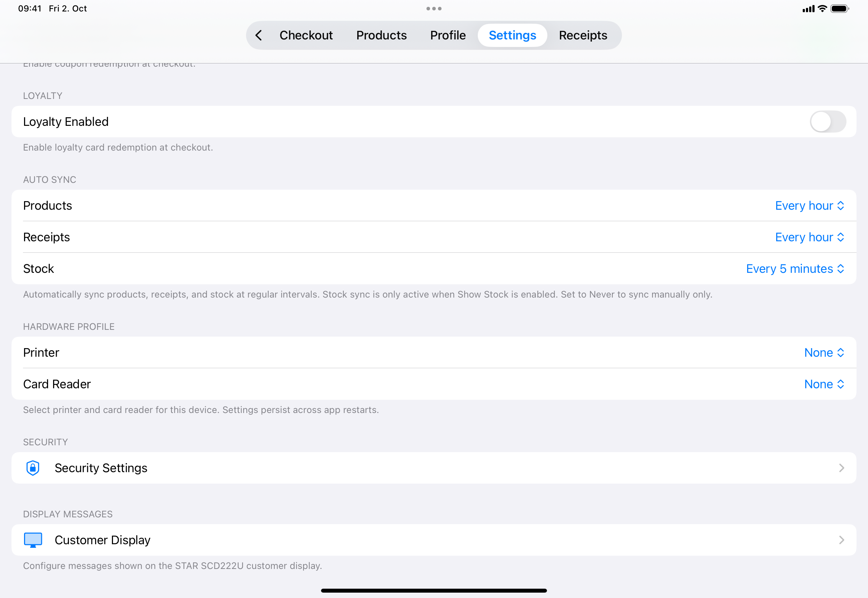Click the Customer Display disclosure chevron

click(841, 540)
